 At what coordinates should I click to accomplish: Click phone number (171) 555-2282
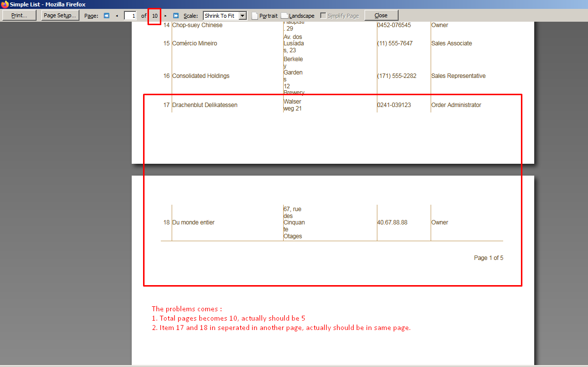(397, 76)
